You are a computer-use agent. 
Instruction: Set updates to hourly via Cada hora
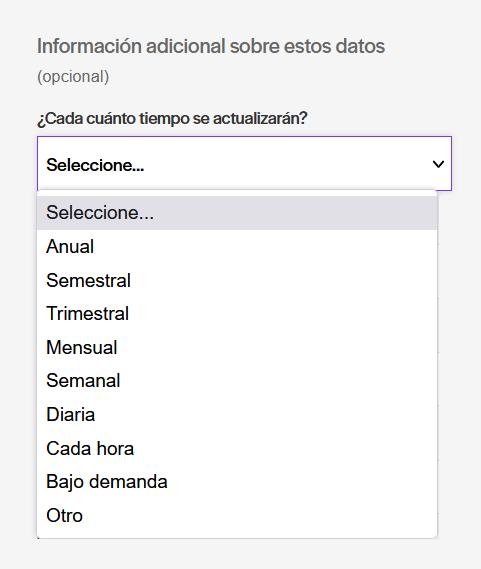[237, 448]
